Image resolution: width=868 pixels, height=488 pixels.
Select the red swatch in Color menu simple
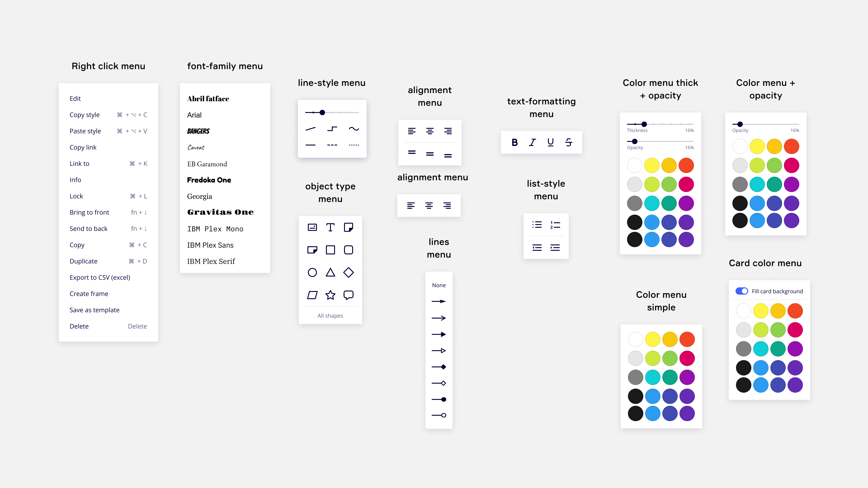click(x=687, y=339)
